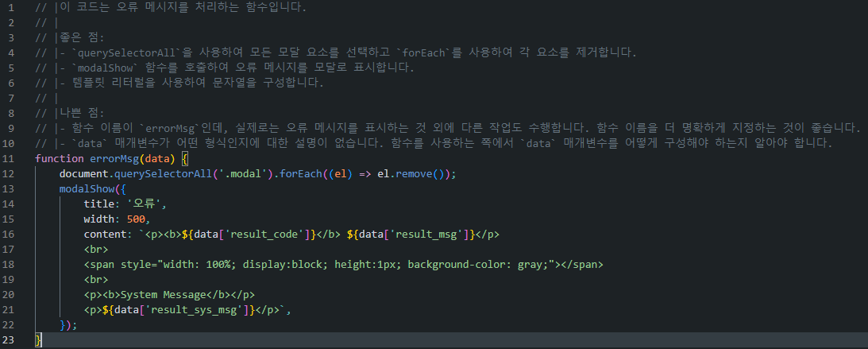The image size is (868, 349).
Task: Click the <br> tag on line 17
Action: tap(96, 249)
